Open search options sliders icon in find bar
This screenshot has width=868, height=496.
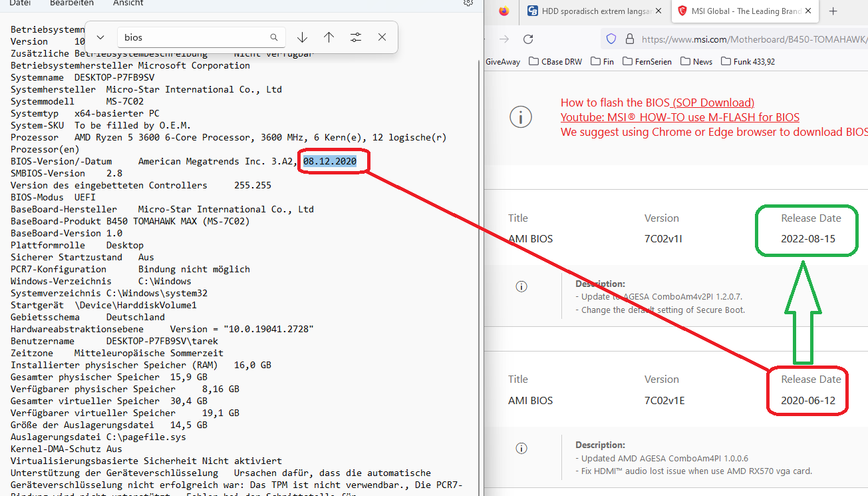pyautogui.click(x=356, y=37)
